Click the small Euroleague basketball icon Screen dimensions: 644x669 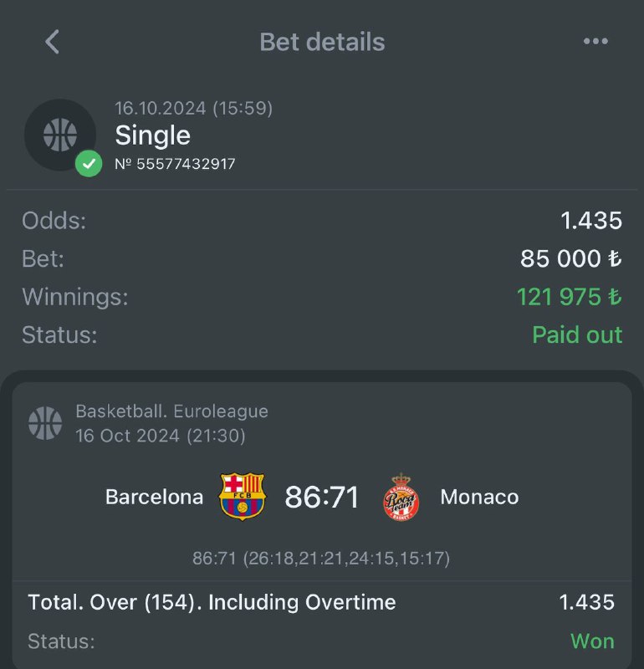45,423
